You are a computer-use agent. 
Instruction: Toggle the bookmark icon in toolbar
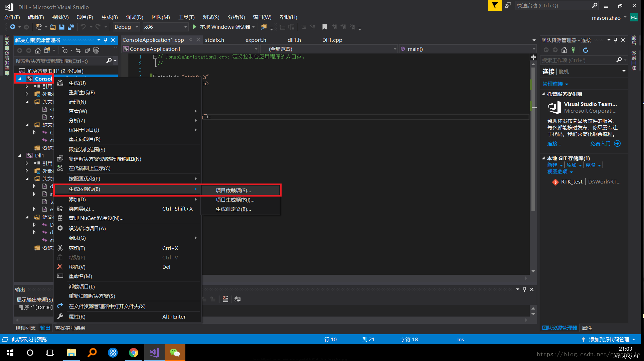pos(325,27)
